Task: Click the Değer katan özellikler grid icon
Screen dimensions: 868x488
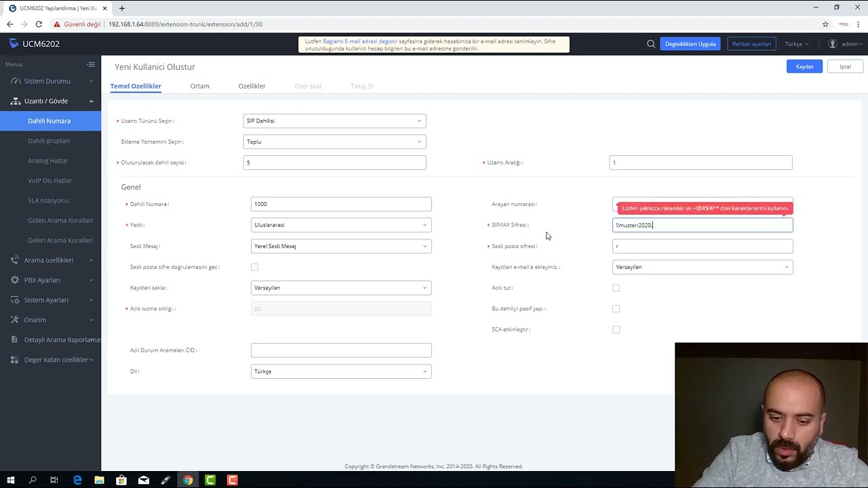Action: tap(16, 360)
